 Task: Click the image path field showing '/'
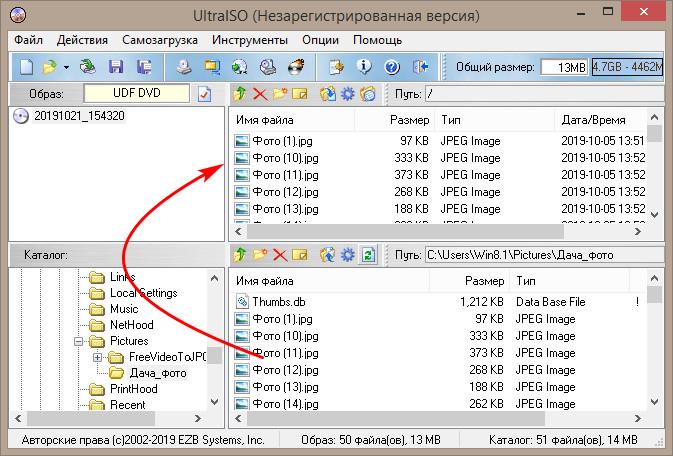(544, 94)
